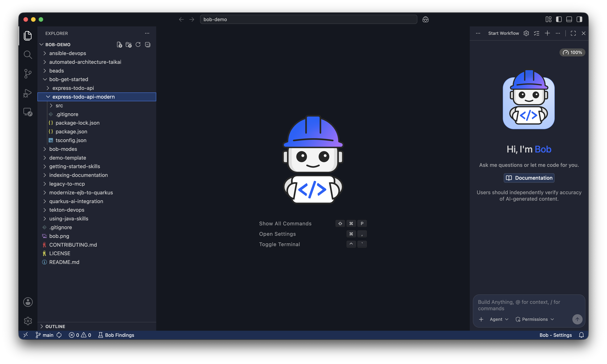Click the main branch in the status bar
Image resolution: width=607 pixels, height=364 pixels.
click(44, 335)
